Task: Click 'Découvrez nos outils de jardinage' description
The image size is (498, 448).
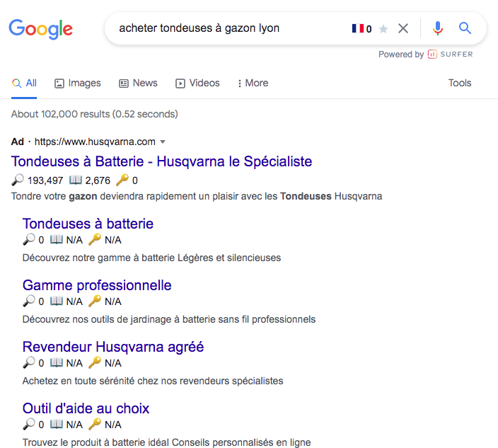Action: pyautogui.click(x=169, y=319)
